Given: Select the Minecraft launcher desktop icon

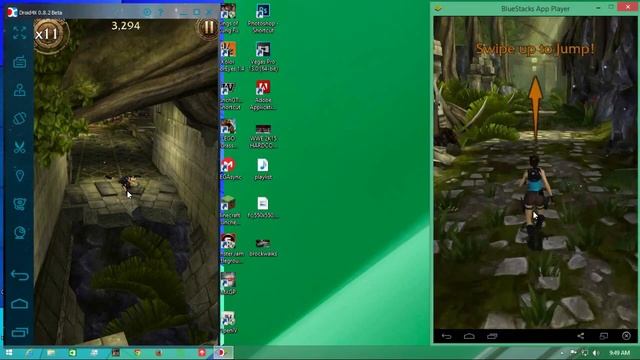Looking at the screenshot, I should [229, 210].
